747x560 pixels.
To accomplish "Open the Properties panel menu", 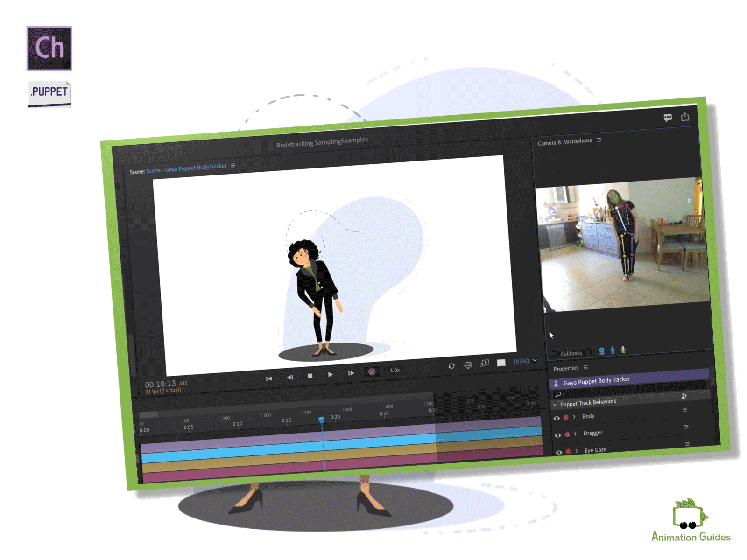I will pos(585,367).
